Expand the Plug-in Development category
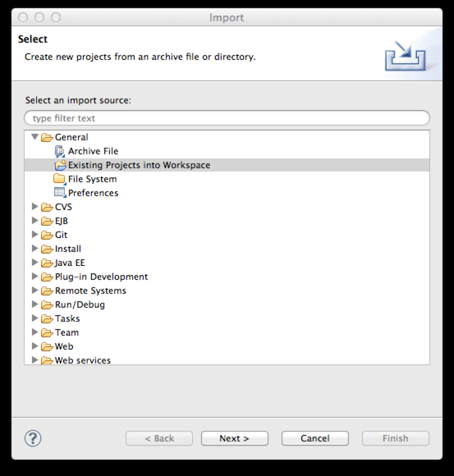The image size is (454, 476). [35, 277]
